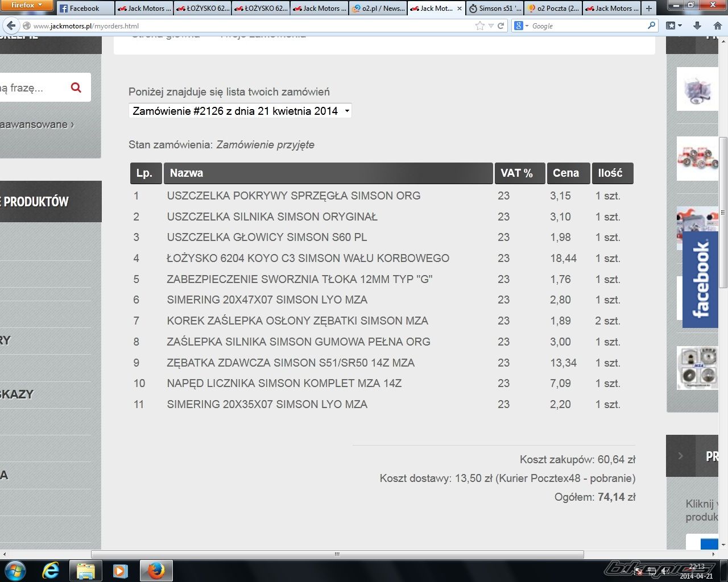Viewport: 728px width, 582px height.
Task: Open the Bookmarks menu dropdown
Action: point(673,26)
